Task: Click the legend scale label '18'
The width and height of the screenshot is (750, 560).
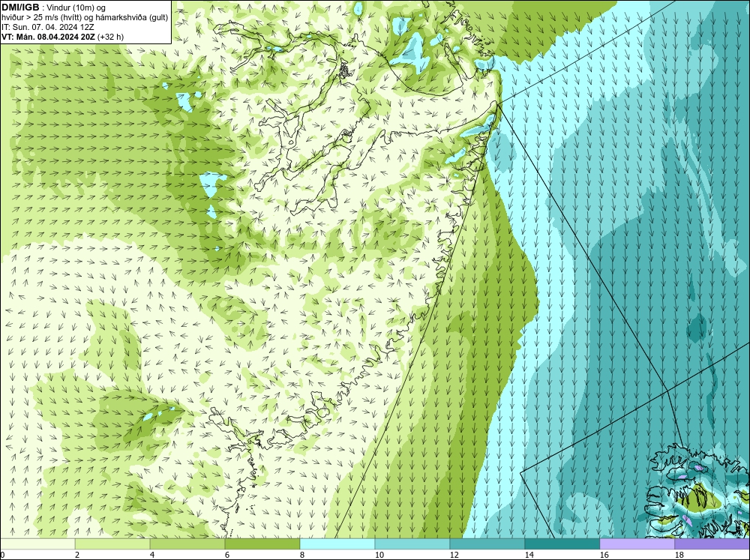Action: [679, 555]
